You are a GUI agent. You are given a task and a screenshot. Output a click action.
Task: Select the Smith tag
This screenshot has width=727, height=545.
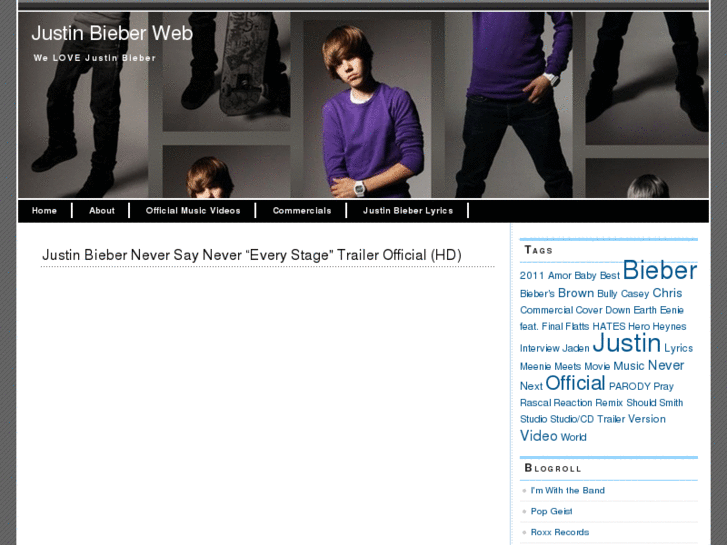click(671, 403)
